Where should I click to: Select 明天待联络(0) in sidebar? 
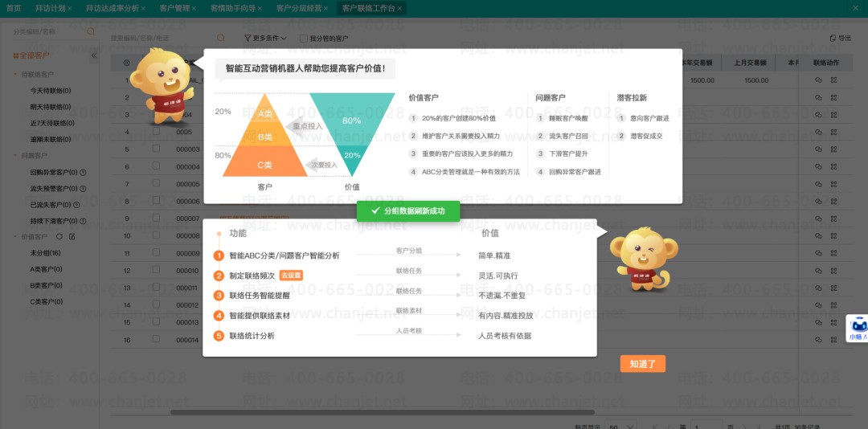51,107
